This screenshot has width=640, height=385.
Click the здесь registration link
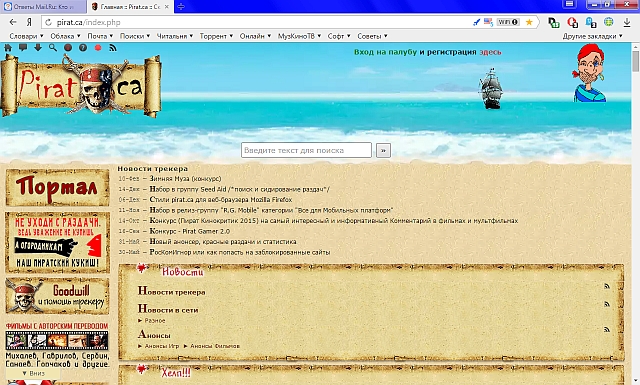pyautogui.click(x=490, y=52)
